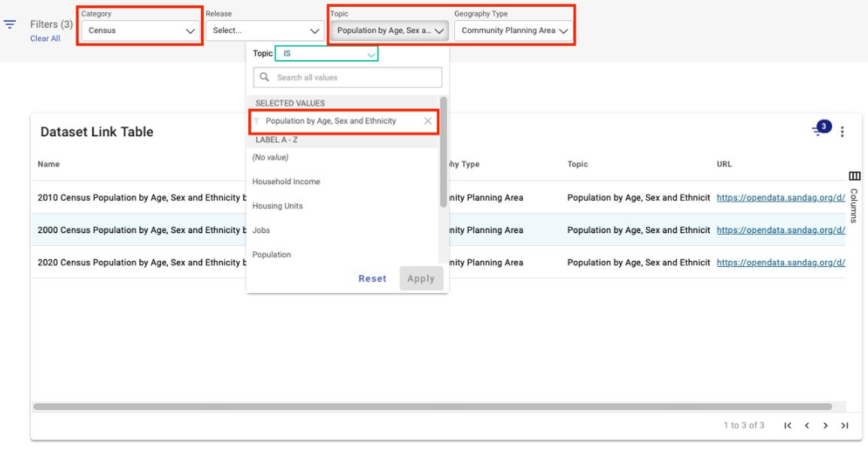This screenshot has width=868, height=449.
Task: Remove selected Population by Age, Sex and Ethnicity value
Action: click(428, 121)
